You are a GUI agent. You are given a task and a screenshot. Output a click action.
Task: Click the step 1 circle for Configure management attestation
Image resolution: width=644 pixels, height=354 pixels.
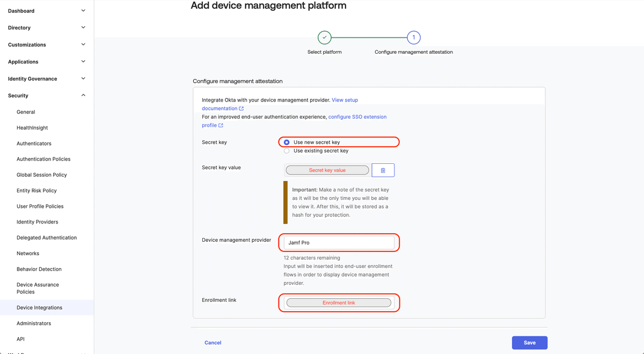pyautogui.click(x=414, y=38)
